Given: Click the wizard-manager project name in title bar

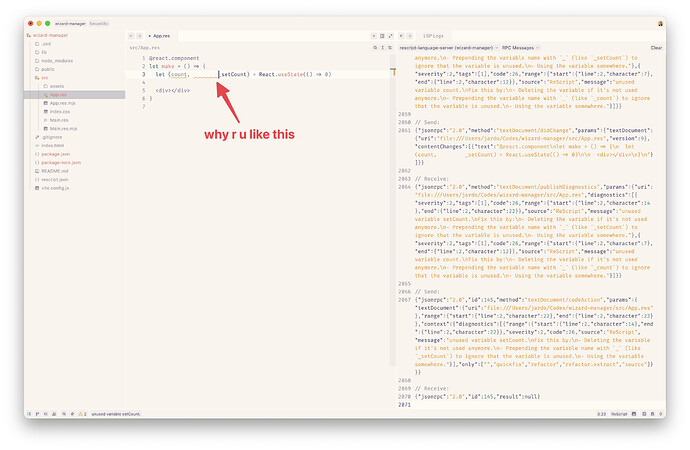Looking at the screenshot, I should tap(68, 22).
